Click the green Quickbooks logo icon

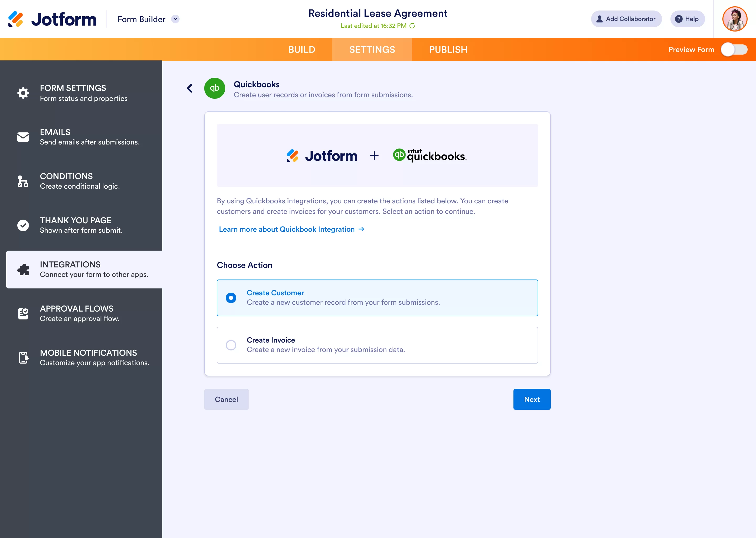click(x=214, y=89)
